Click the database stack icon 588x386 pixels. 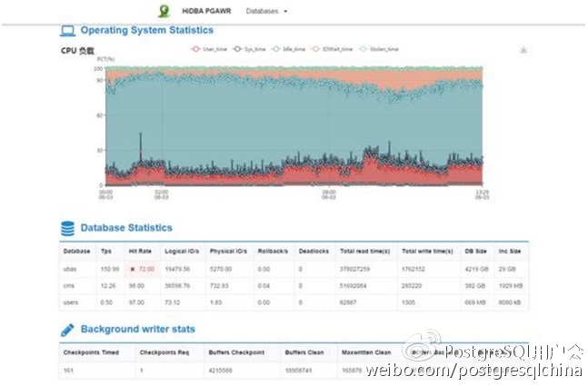click(x=67, y=227)
